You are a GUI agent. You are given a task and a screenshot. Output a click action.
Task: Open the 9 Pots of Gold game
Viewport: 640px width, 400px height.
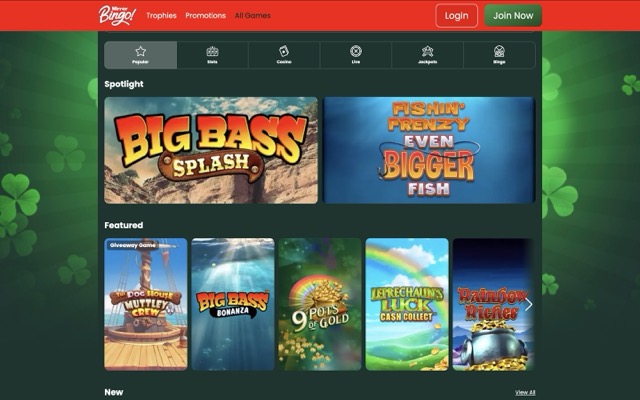coord(320,304)
